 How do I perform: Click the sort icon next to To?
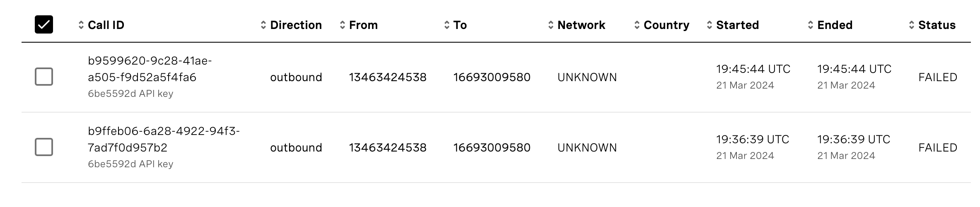447,25
